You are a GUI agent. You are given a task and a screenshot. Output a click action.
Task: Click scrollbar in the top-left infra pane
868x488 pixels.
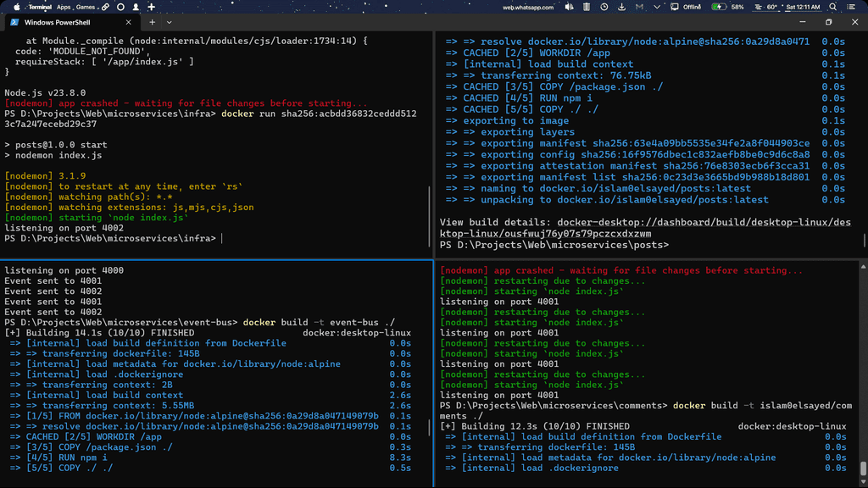430,216
